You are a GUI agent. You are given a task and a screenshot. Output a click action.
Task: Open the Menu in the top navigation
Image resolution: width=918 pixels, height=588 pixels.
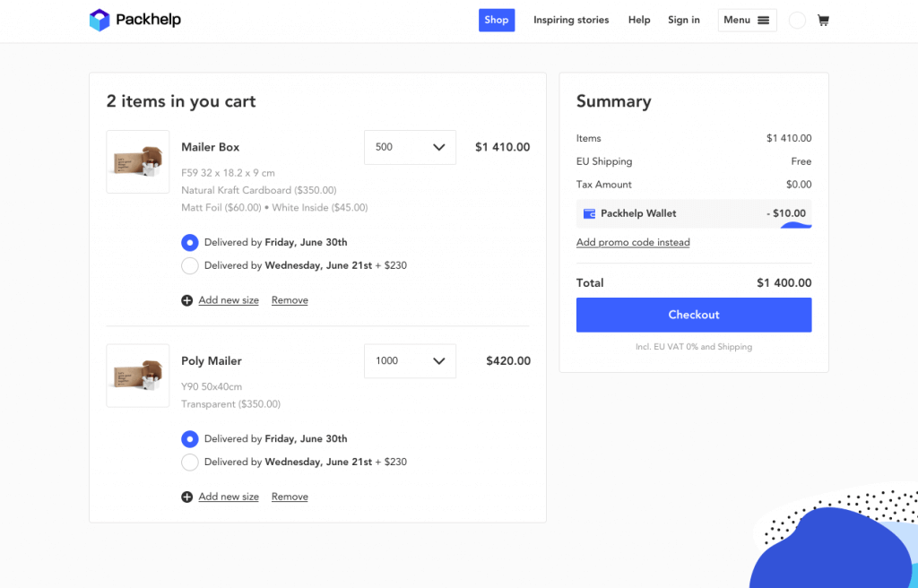(x=747, y=19)
